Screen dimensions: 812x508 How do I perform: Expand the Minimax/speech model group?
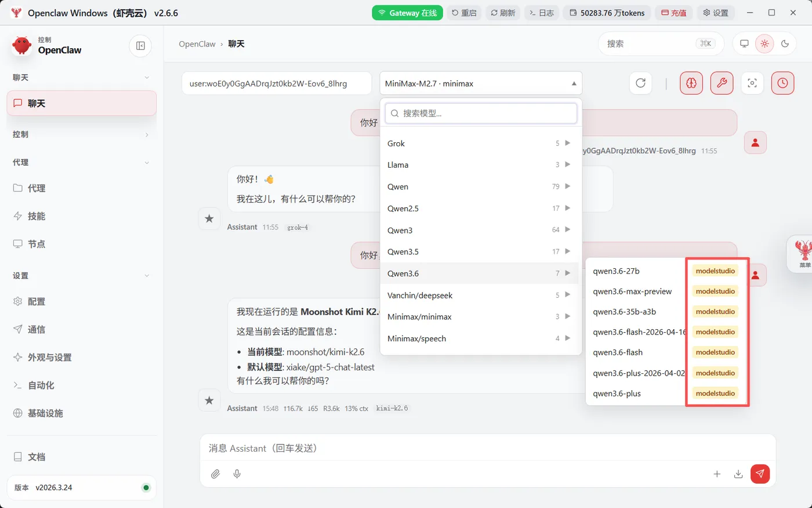(480, 338)
